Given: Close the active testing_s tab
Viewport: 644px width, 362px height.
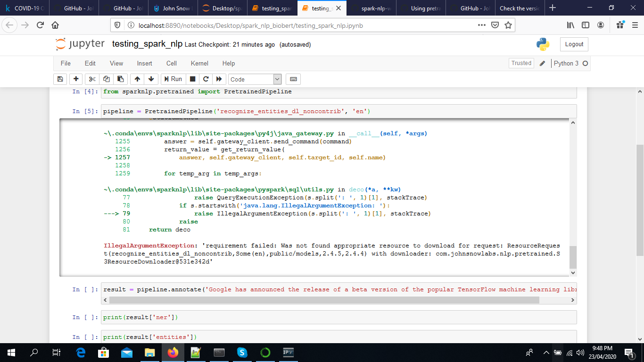Looking at the screenshot, I should (x=338, y=8).
